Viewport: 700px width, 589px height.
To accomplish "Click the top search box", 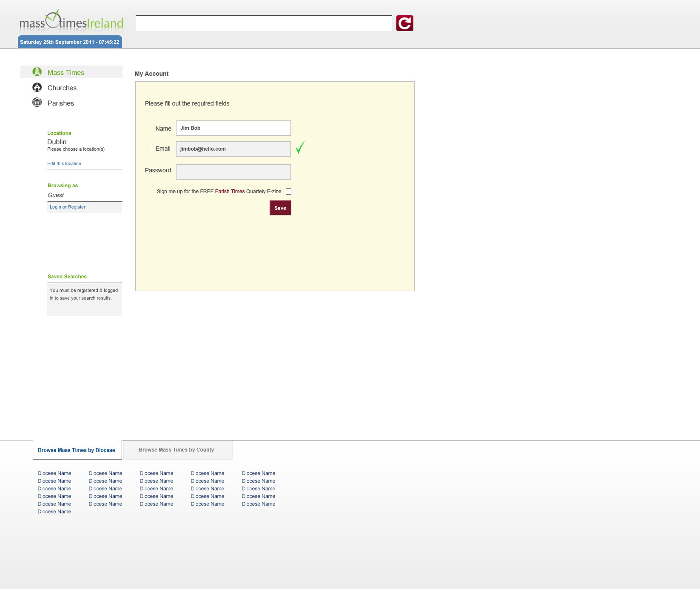I will click(x=264, y=23).
